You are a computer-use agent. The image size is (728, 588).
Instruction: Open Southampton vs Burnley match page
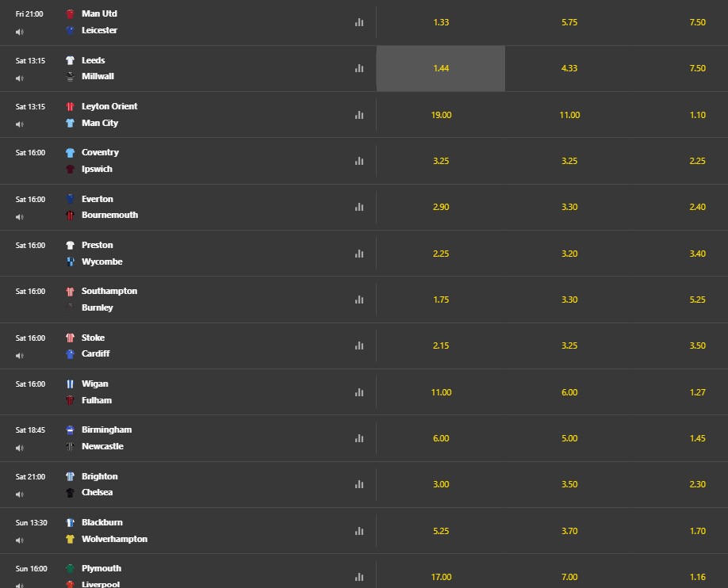coord(109,300)
